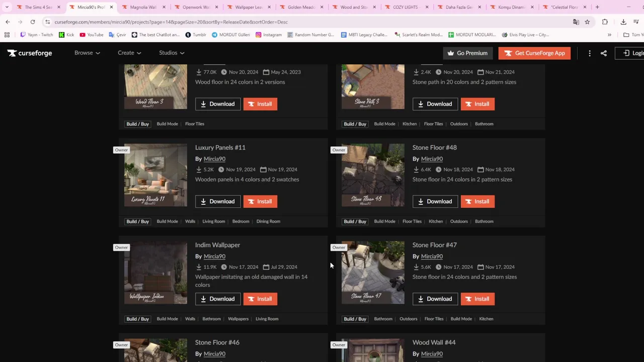Open the apps grid bookmark icon

(x=7, y=35)
